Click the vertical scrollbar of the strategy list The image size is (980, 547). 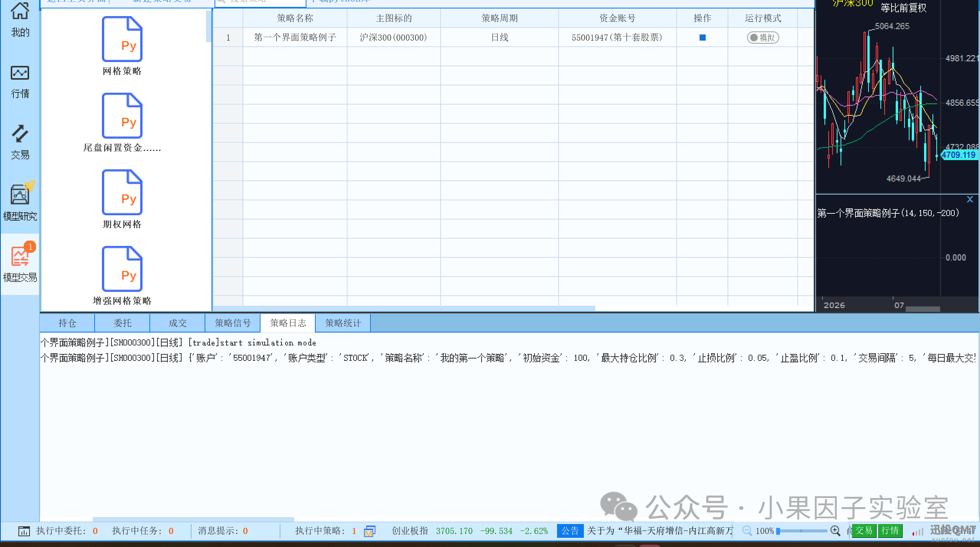[208, 26]
